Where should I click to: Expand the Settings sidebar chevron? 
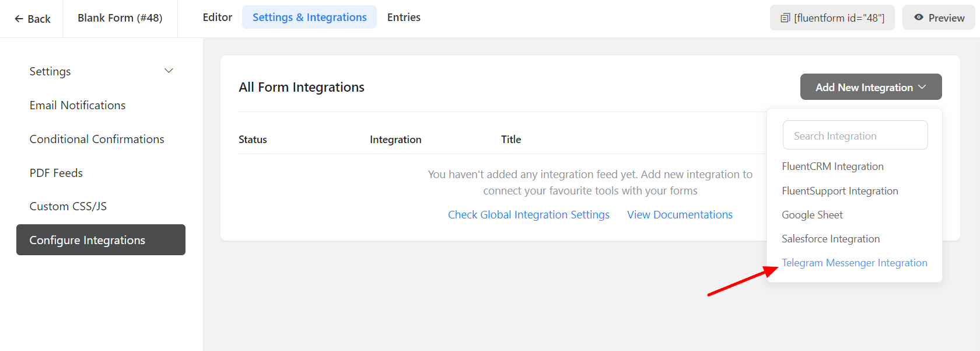[169, 71]
